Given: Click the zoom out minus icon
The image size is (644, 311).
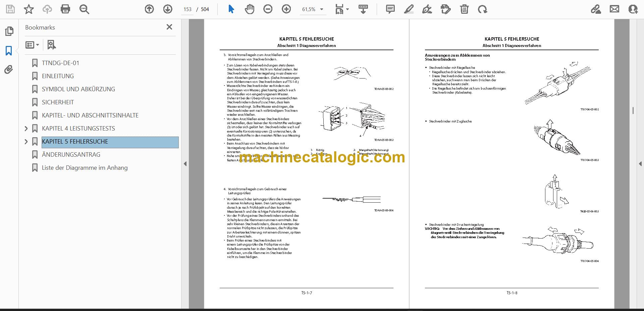Looking at the screenshot, I should point(268,9).
